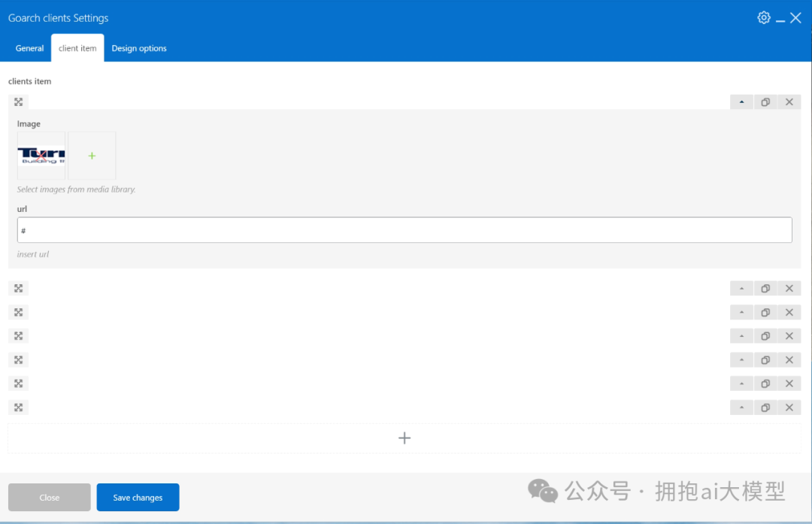Screen dimensions: 812x524
Task: Save changes to the clients settings
Action: pos(138,497)
